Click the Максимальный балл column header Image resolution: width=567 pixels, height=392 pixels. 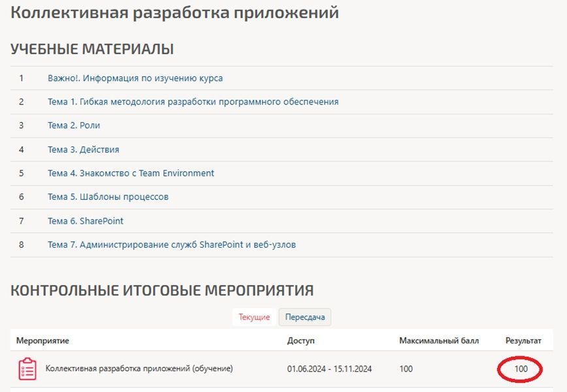click(x=439, y=340)
